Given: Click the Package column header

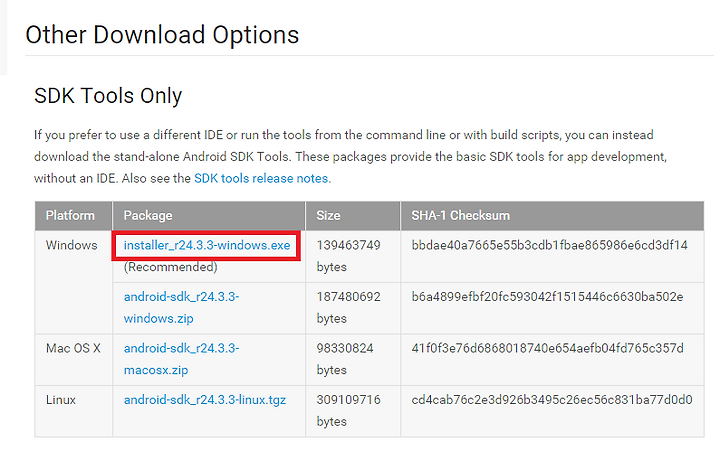Looking at the screenshot, I should click(148, 215).
